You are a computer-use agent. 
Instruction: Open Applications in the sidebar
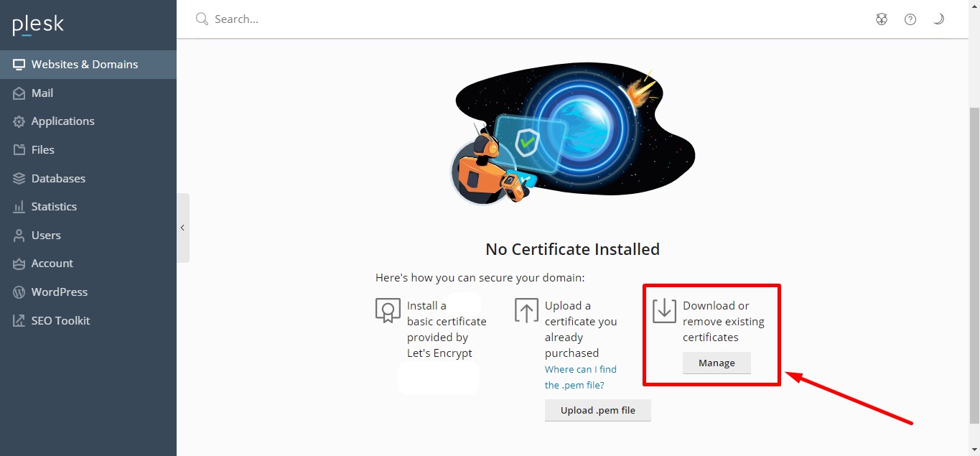click(x=88, y=121)
